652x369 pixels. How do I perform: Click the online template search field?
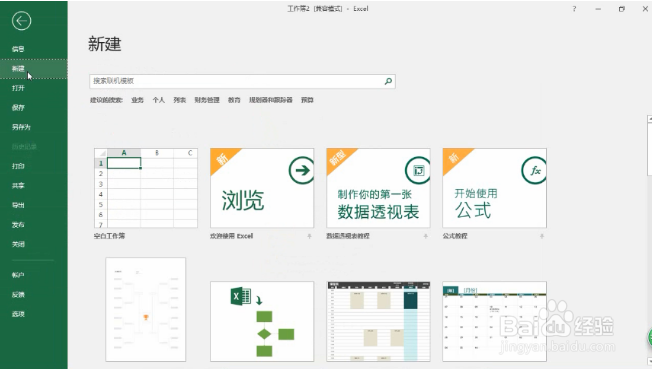pyautogui.click(x=242, y=81)
